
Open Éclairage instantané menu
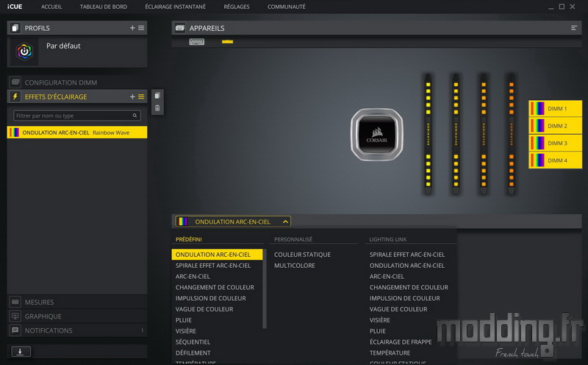coord(176,7)
